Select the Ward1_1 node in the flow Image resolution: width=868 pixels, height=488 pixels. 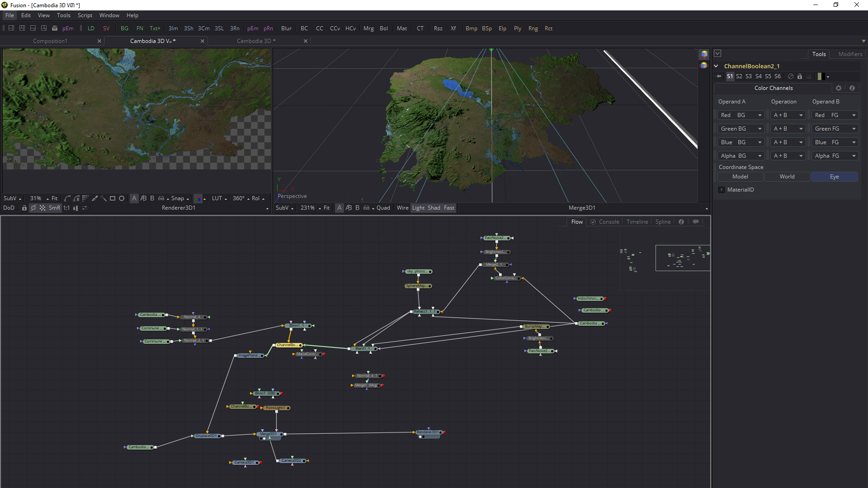[363, 349]
